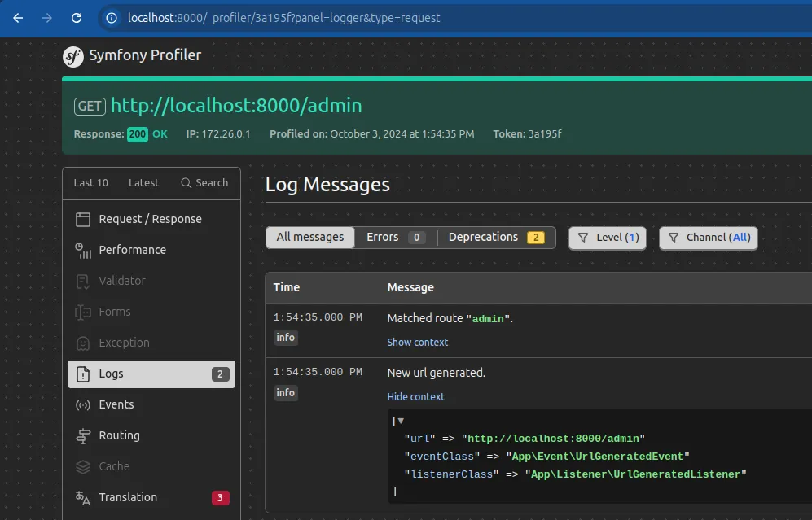The image size is (812, 520).
Task: Enable the All messages filter
Action: 309,237
